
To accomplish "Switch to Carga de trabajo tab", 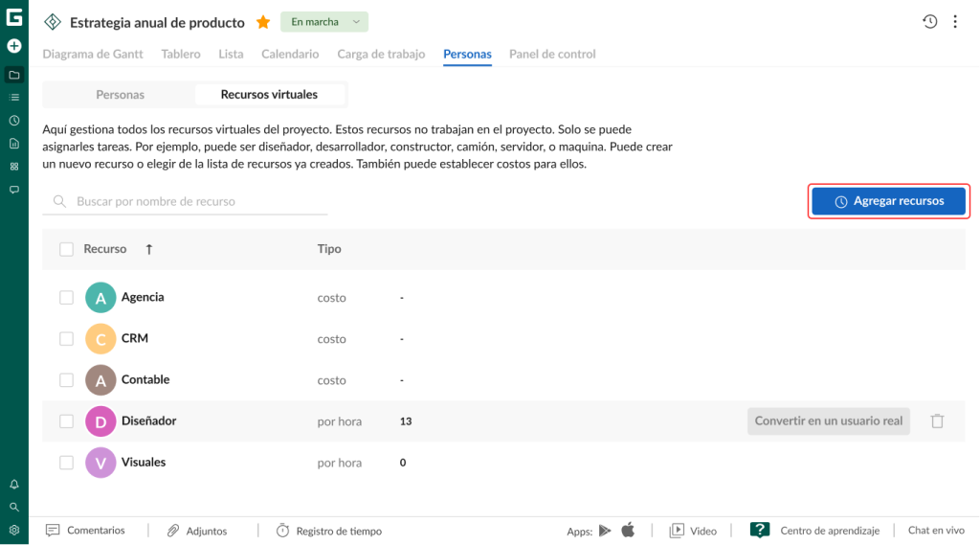I will [381, 54].
